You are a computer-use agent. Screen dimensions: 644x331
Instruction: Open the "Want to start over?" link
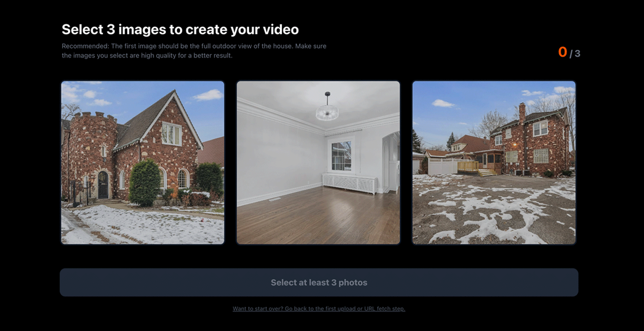[319, 309]
